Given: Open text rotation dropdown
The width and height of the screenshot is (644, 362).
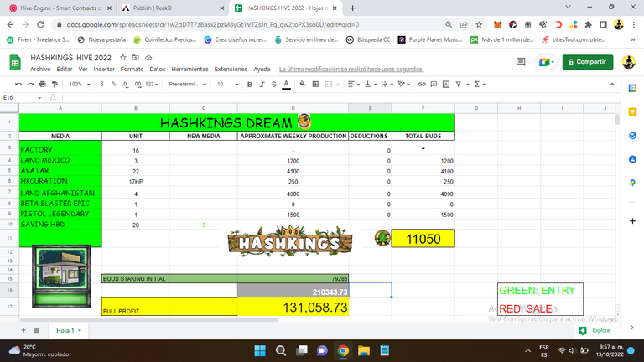Looking at the screenshot, I should pos(404,84).
